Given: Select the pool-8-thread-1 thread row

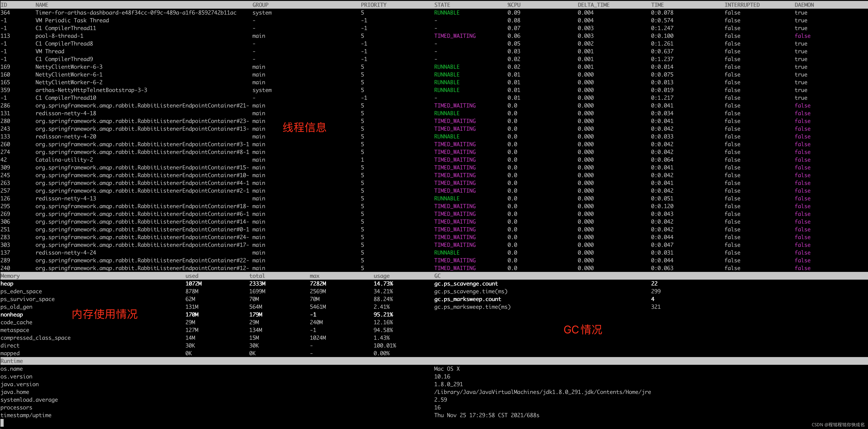Looking at the screenshot, I should pyautogui.click(x=59, y=36).
